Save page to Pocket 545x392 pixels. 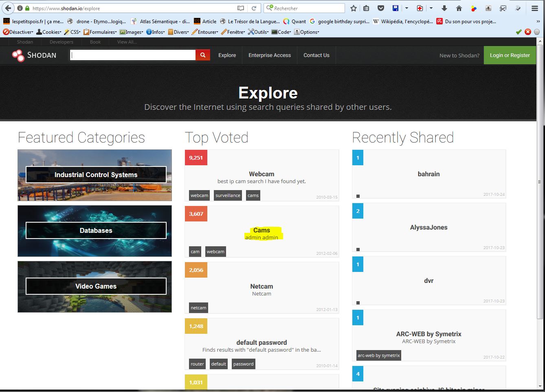(381, 8)
